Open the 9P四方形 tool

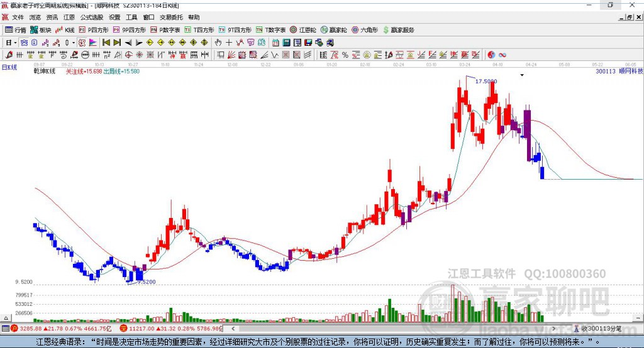pyautogui.click(x=130, y=30)
